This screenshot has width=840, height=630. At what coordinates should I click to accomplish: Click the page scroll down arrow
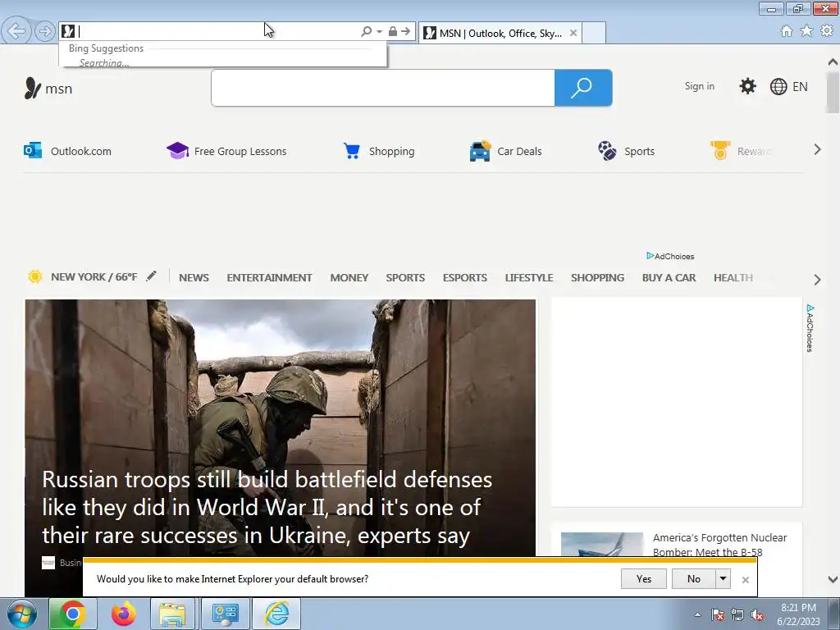833,579
